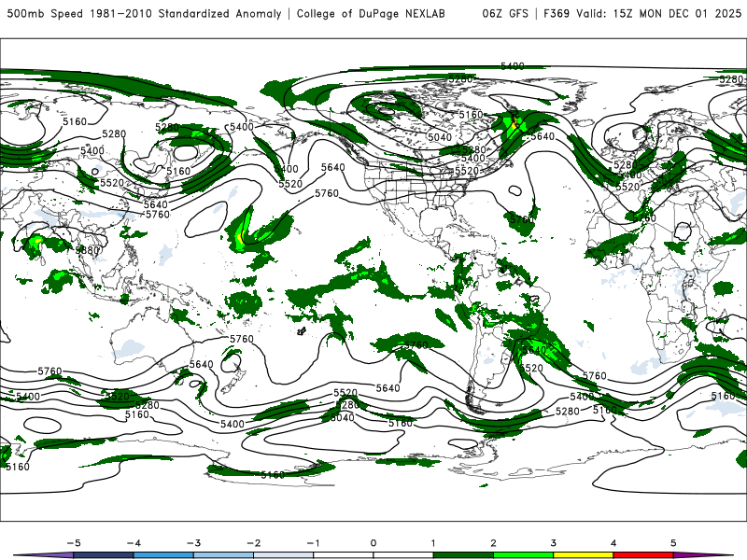747x560 pixels.
Task: Click the '-2' legend tick label
Action: (253, 543)
